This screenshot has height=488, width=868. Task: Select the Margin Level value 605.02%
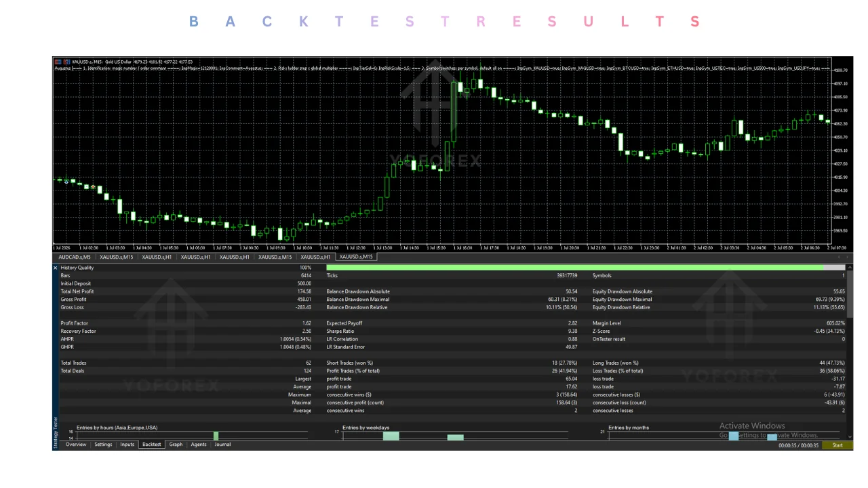tap(835, 323)
